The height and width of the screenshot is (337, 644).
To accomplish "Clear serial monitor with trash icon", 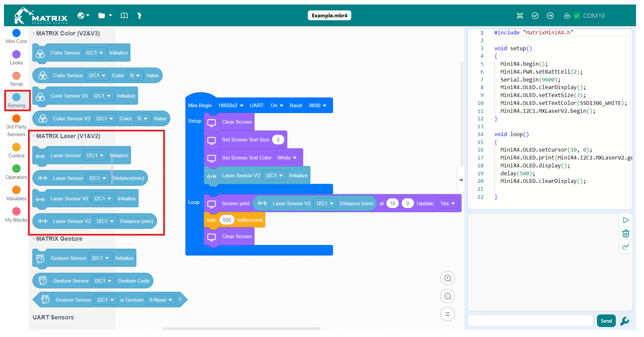I will (x=626, y=233).
